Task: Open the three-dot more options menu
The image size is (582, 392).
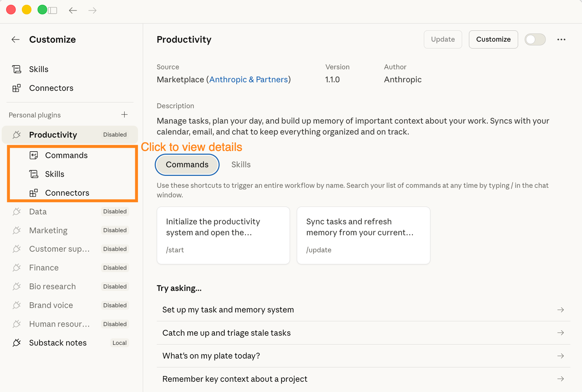Action: point(561,40)
